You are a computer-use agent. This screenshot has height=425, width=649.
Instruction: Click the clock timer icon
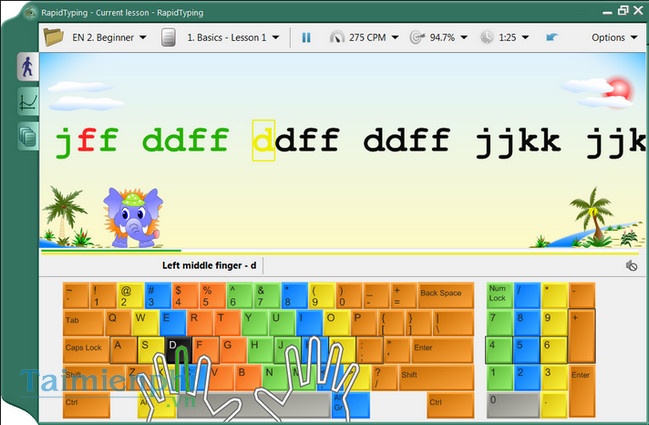coord(487,37)
